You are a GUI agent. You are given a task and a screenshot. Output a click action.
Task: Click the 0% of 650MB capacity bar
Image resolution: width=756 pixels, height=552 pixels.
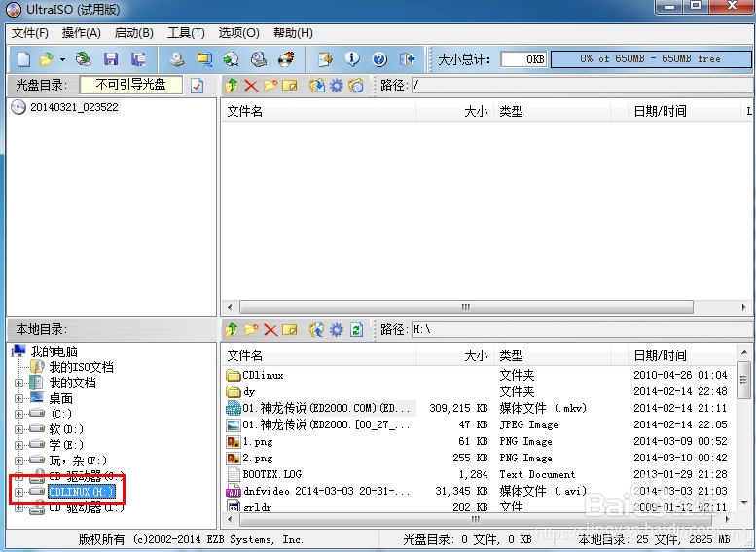coord(650,58)
